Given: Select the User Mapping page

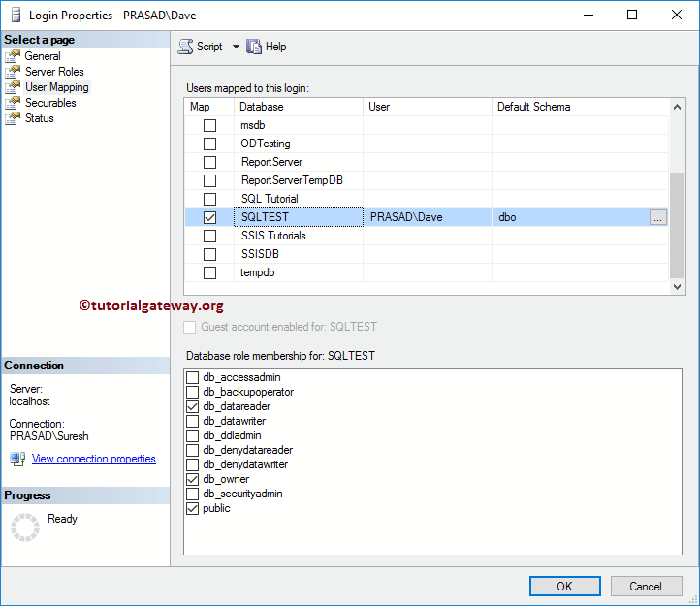Looking at the screenshot, I should [x=56, y=87].
